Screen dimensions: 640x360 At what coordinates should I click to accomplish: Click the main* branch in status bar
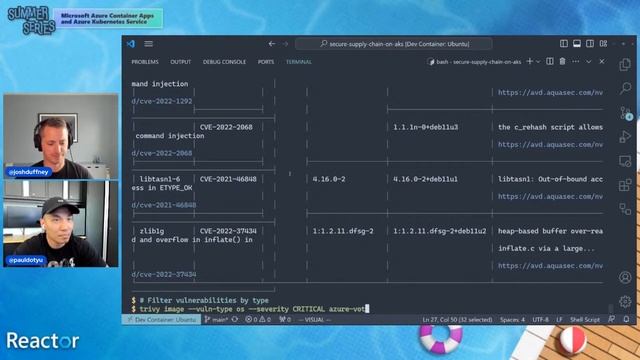pos(216,320)
